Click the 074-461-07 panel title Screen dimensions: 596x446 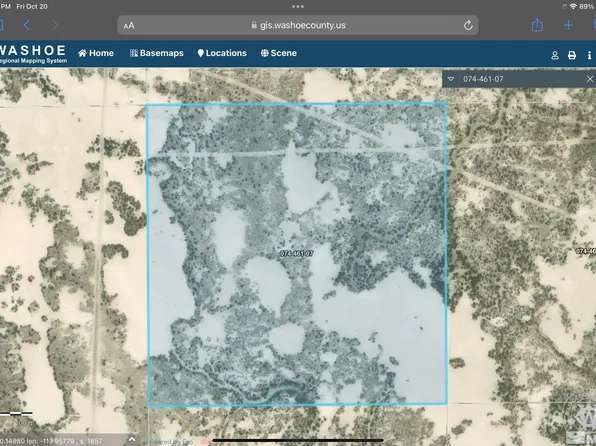pos(483,79)
